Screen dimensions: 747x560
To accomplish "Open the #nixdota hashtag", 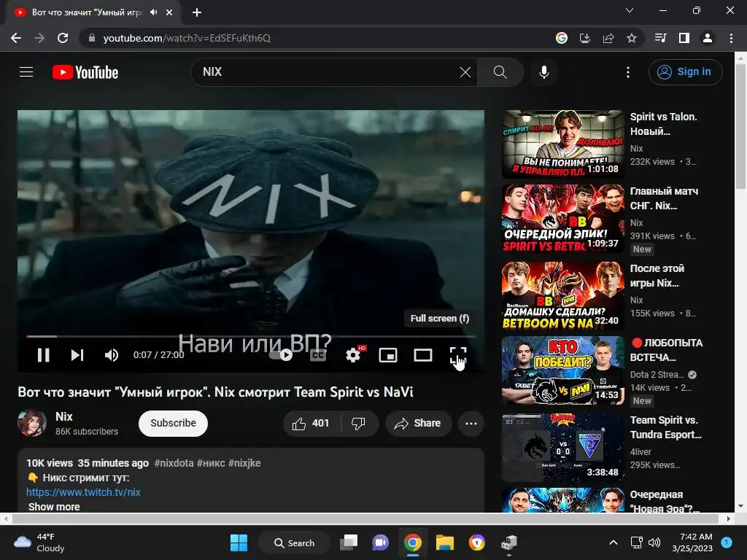I will [174, 463].
